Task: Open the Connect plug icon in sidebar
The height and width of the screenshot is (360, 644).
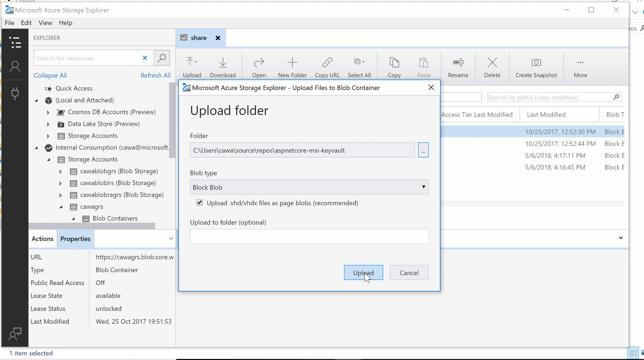Action: 15,93
